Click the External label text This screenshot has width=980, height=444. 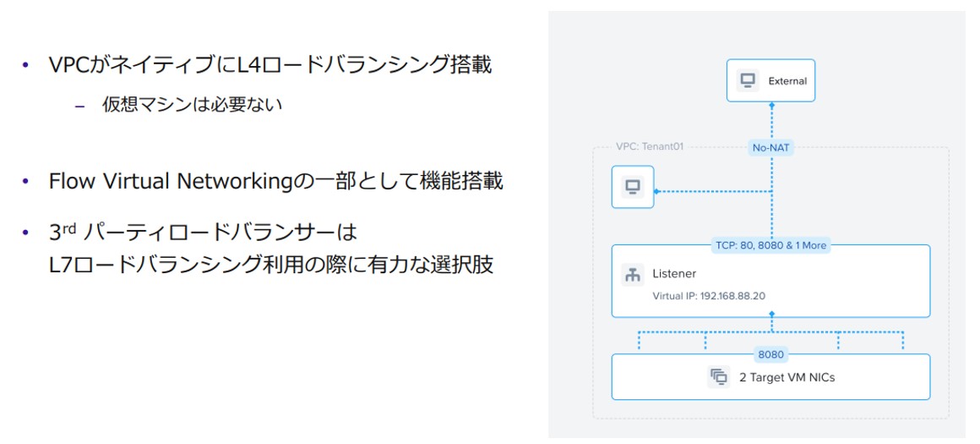point(787,81)
